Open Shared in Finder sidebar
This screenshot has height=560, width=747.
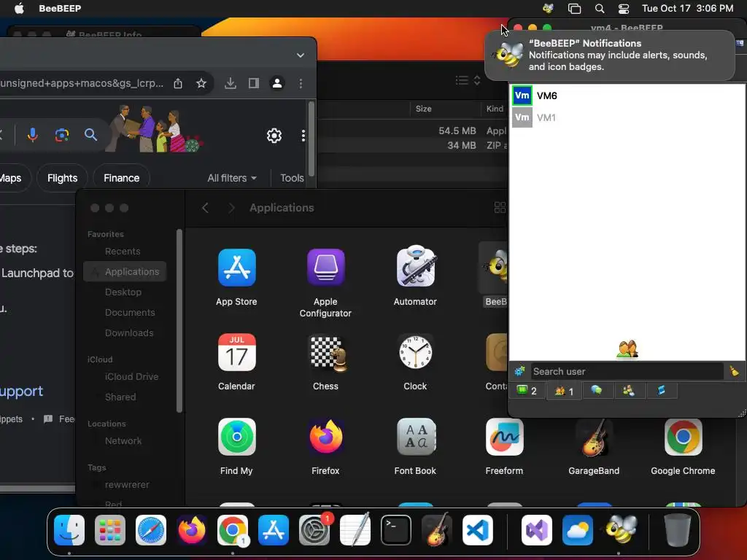[120, 397]
